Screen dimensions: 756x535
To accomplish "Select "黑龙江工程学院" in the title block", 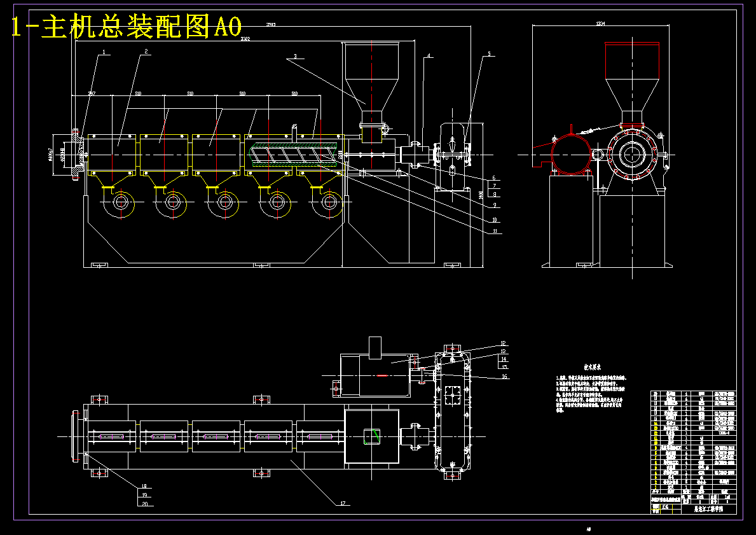I will 708,510.
